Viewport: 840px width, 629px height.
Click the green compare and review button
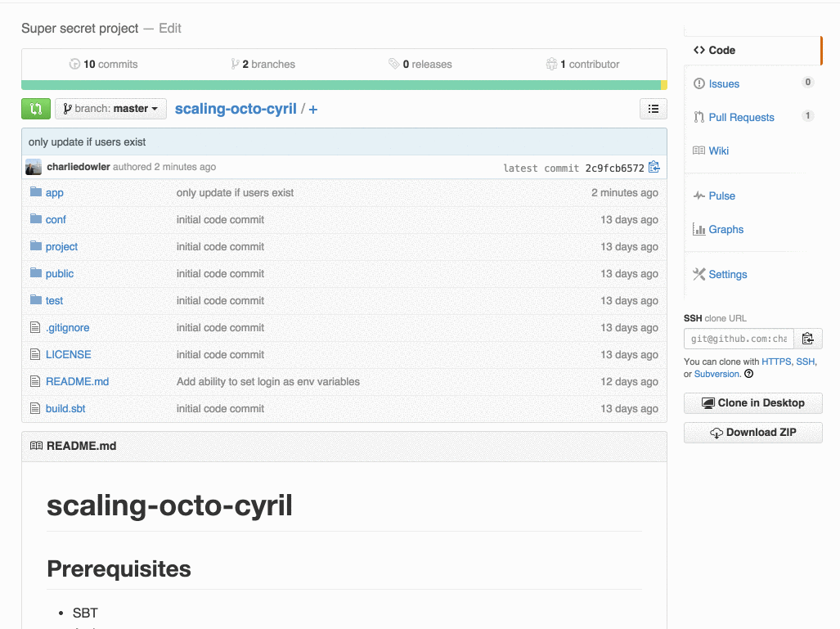pyautogui.click(x=36, y=109)
